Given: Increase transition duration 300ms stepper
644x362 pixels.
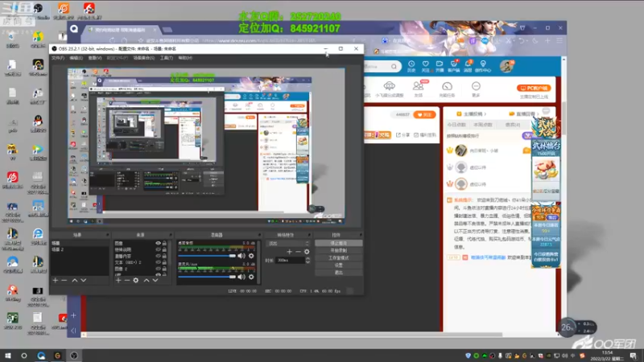Looking at the screenshot, I should pos(308,258).
